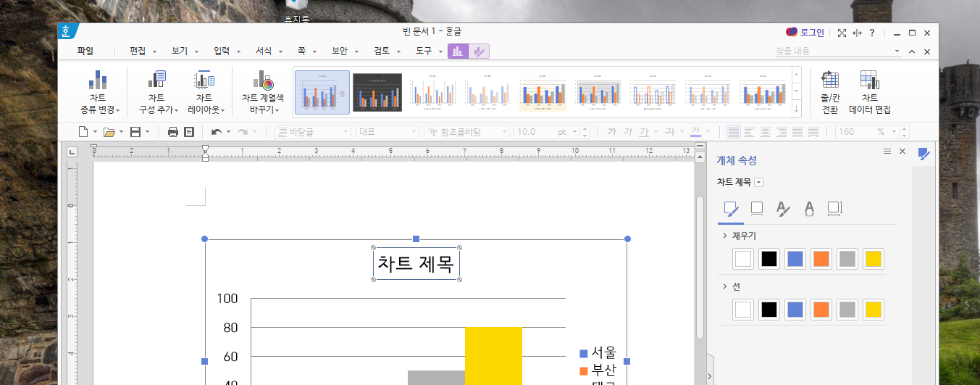
Task: Open the 파일 menu
Action: pos(85,51)
